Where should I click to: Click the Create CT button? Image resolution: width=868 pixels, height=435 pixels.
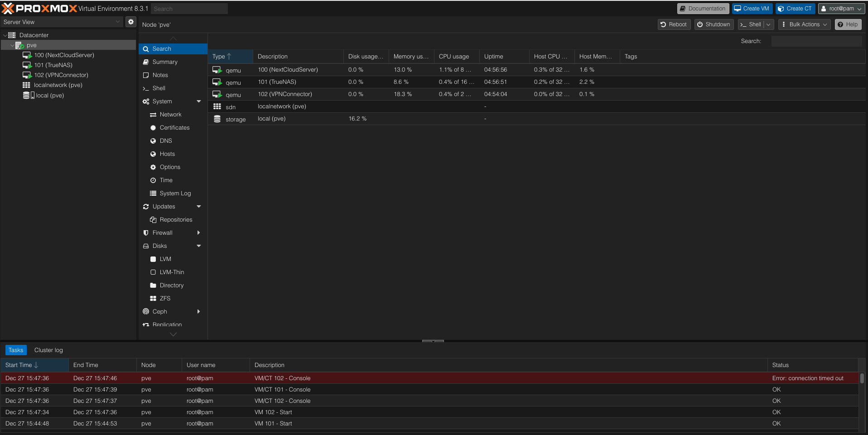[795, 9]
